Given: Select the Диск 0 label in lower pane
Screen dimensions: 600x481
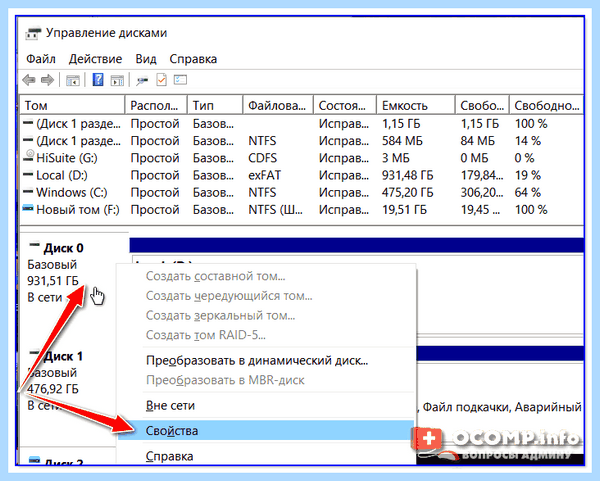Looking at the screenshot, I should [x=63, y=248].
